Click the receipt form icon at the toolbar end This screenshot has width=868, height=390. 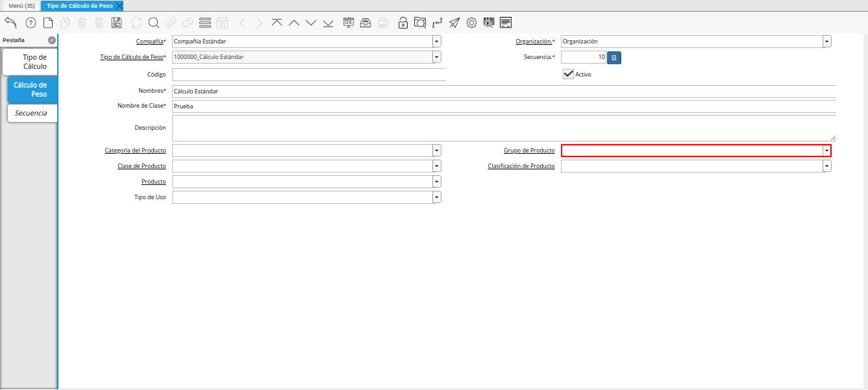tap(506, 23)
